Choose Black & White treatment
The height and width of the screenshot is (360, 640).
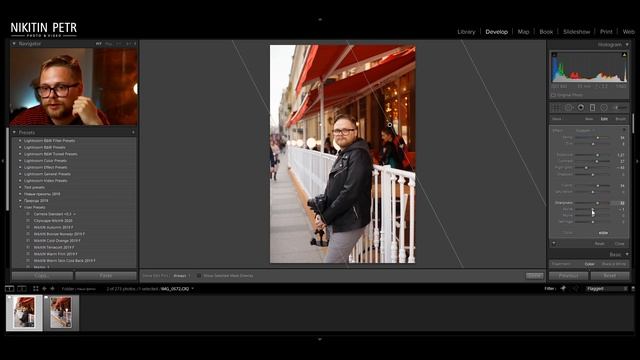click(x=614, y=264)
